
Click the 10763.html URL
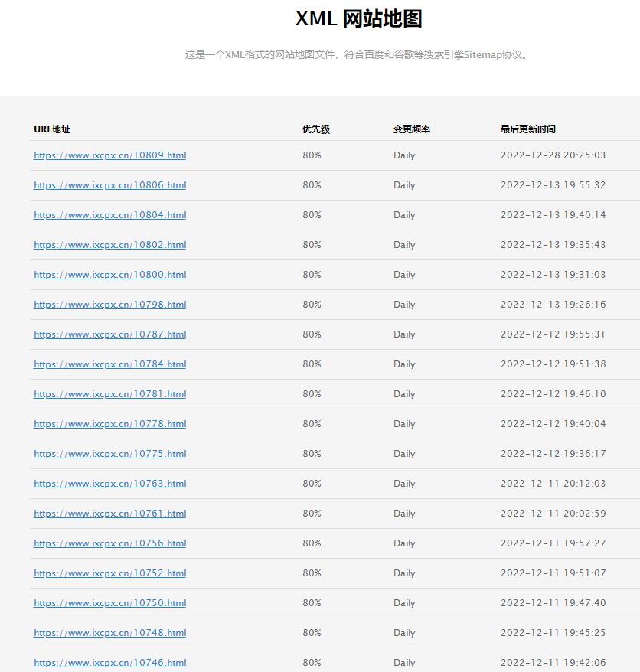109,484
